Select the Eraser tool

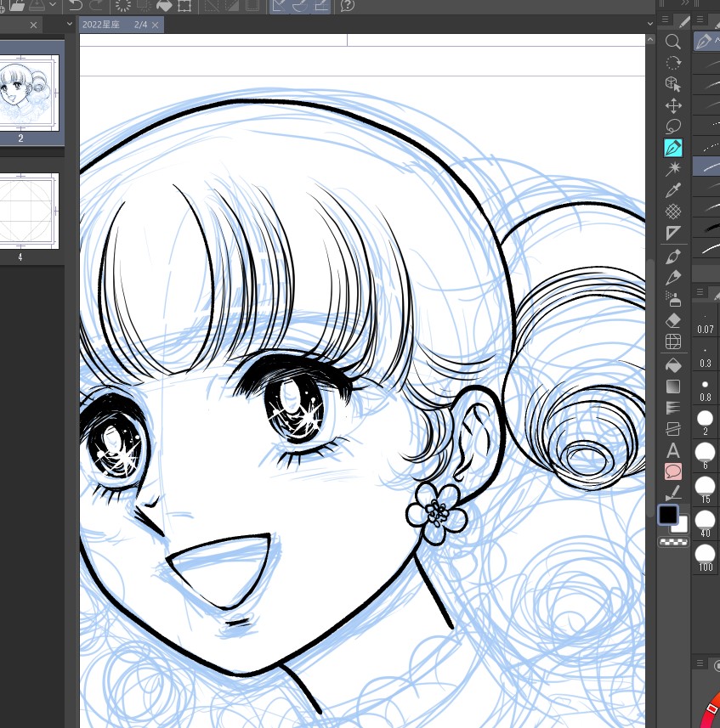pos(672,320)
